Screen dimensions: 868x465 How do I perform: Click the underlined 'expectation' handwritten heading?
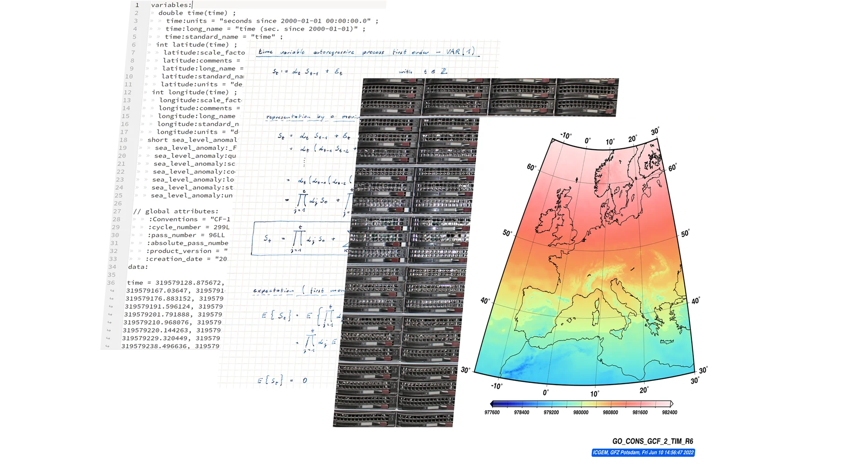[273, 291]
